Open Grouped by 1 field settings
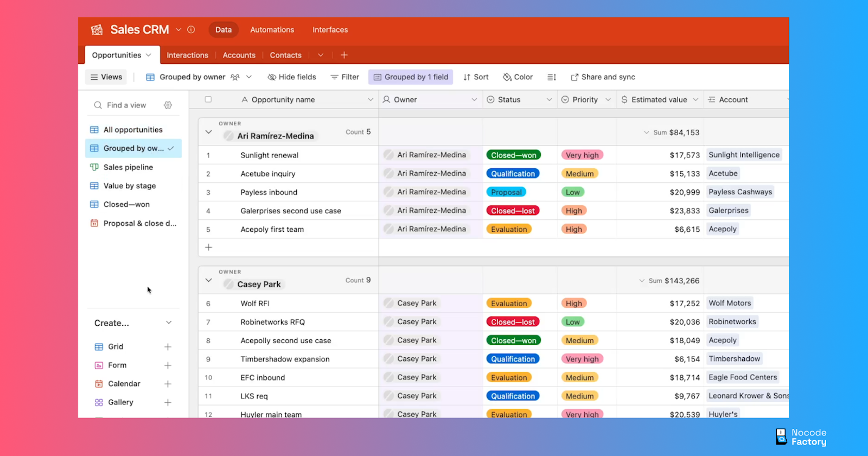 point(411,77)
